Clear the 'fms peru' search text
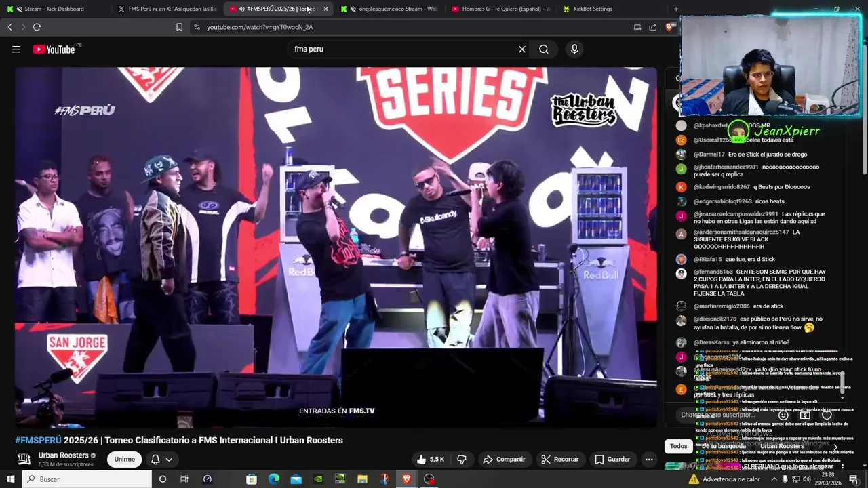Image resolution: width=868 pixels, height=488 pixels. (x=522, y=49)
